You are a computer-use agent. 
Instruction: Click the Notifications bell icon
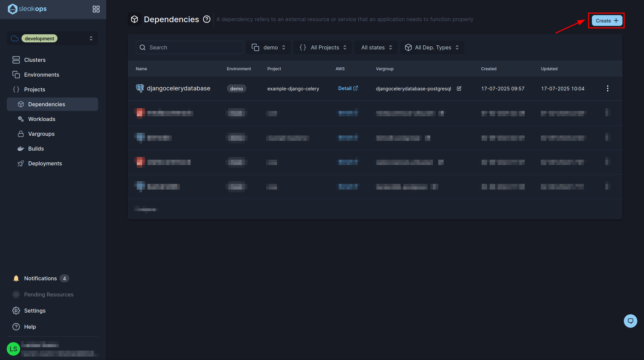(16, 278)
